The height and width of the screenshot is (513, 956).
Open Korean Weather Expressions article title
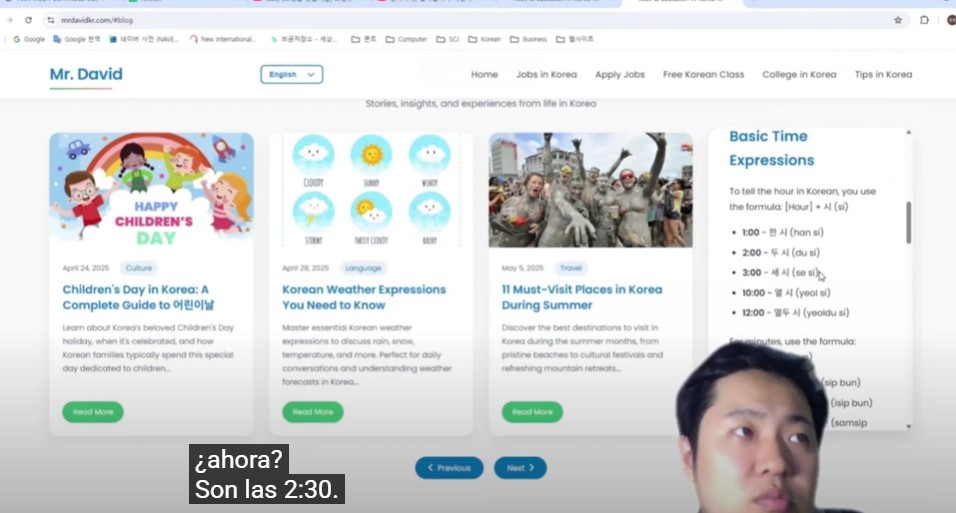[364, 297]
